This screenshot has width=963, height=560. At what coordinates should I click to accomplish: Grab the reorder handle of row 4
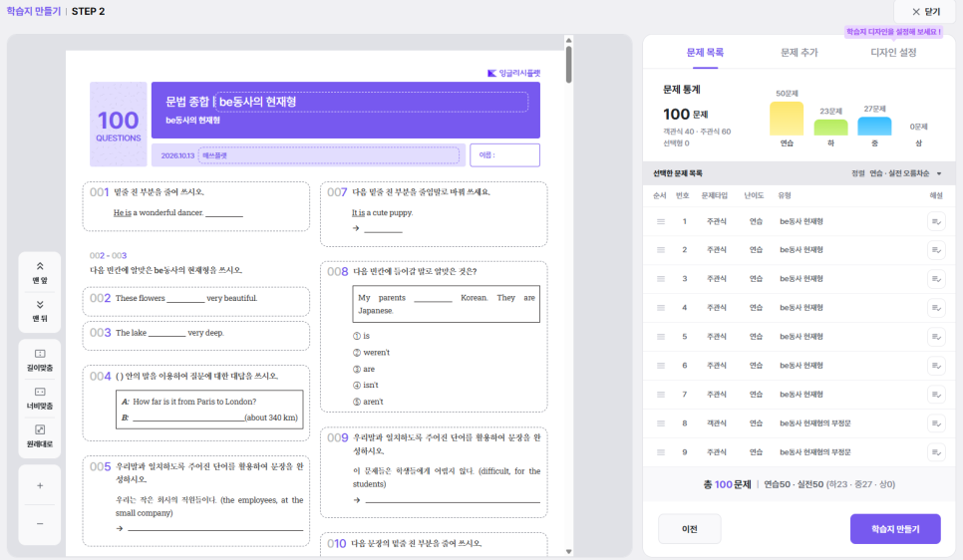(x=661, y=308)
